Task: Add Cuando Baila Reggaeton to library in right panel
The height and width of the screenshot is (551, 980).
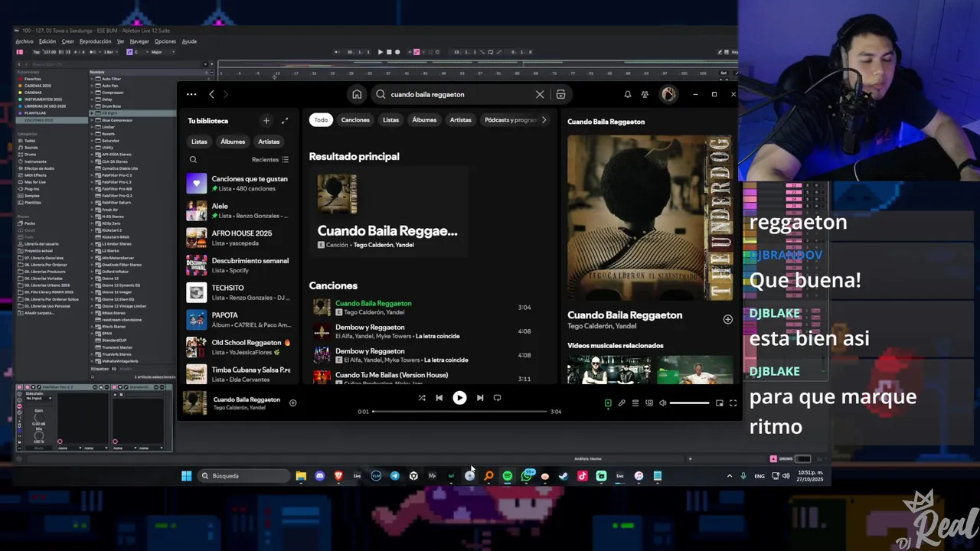Action: point(727,319)
